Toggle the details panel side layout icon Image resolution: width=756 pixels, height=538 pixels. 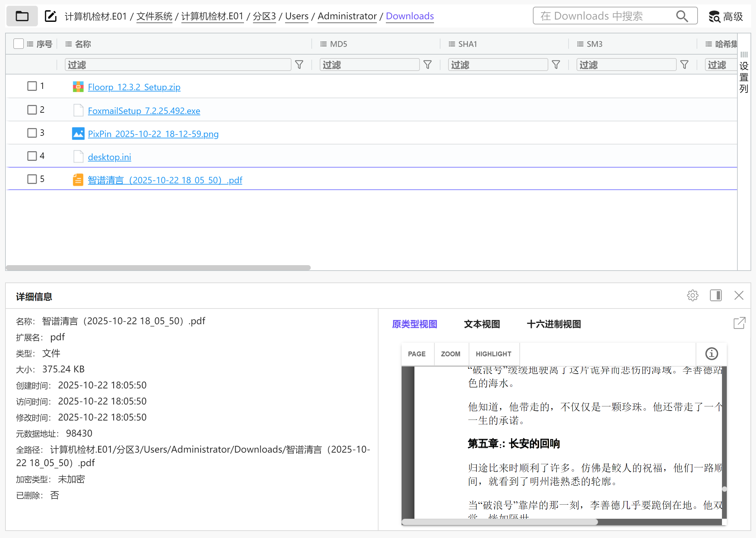coord(716,295)
